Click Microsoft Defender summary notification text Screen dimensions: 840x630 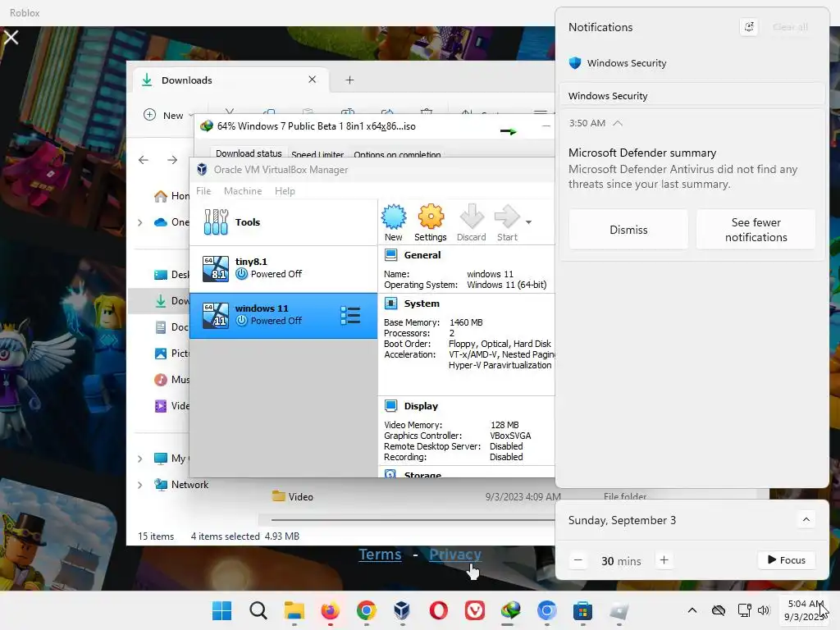click(x=642, y=153)
